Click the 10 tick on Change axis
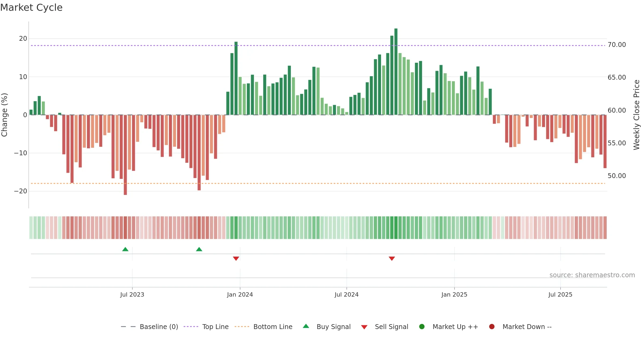 23,77
